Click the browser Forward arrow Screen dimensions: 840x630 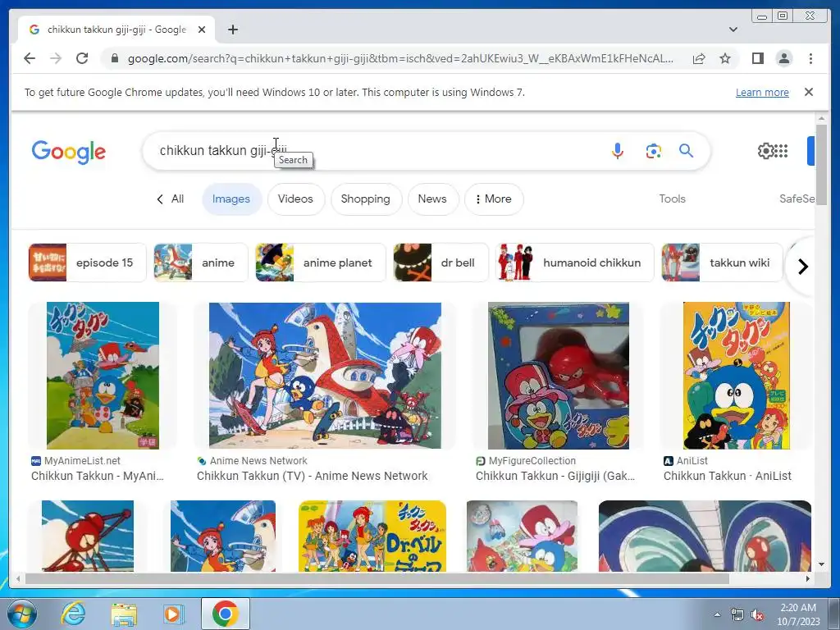[56, 58]
